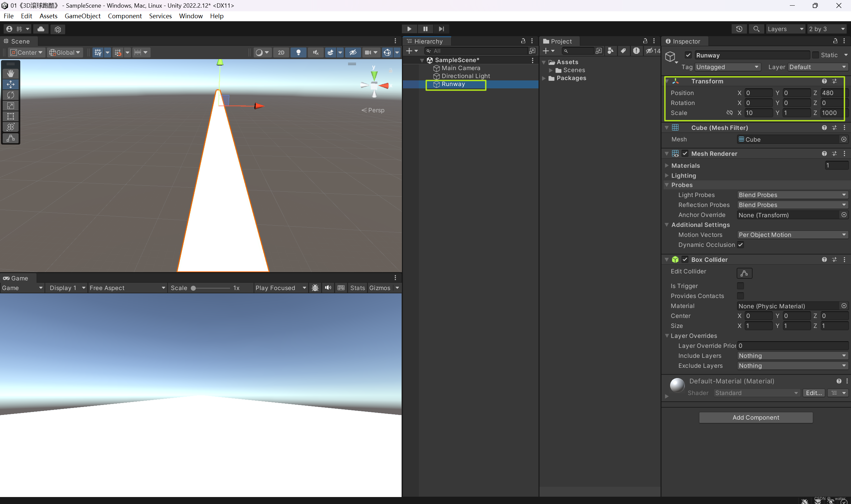Click the Step frame button

[x=441, y=29]
